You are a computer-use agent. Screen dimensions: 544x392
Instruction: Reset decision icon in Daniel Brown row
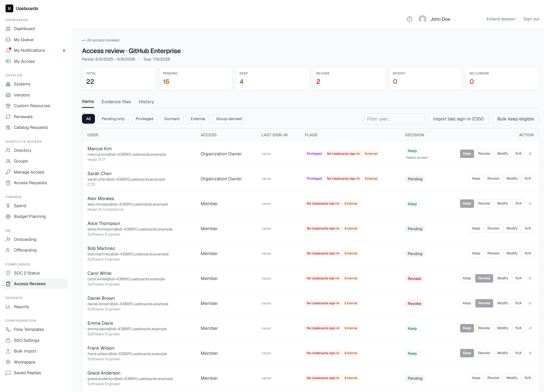[530, 303]
